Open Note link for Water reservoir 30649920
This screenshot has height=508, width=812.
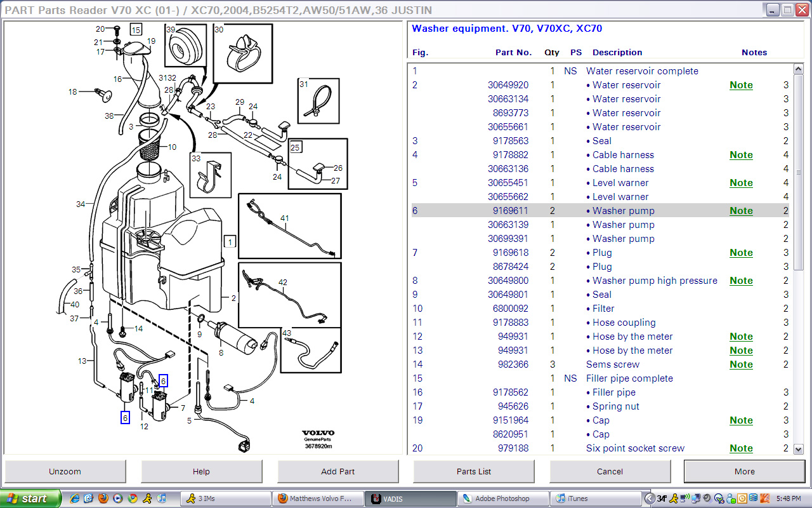(741, 85)
